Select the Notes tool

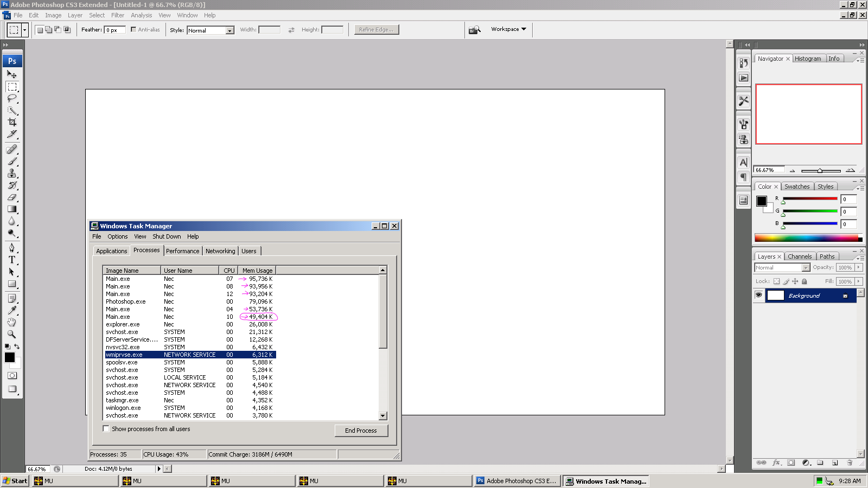[x=12, y=299]
